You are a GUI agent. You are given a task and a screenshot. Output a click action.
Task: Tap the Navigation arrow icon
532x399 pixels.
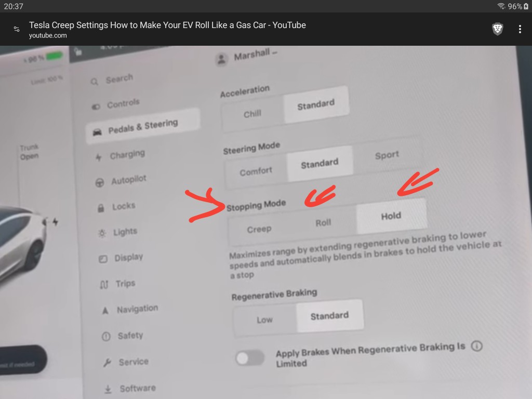[x=105, y=311]
